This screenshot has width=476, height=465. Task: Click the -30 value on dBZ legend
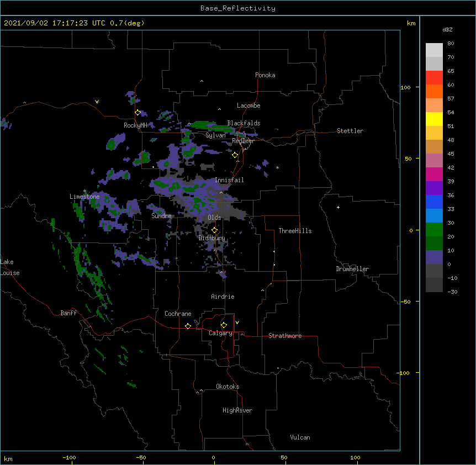[x=452, y=292]
